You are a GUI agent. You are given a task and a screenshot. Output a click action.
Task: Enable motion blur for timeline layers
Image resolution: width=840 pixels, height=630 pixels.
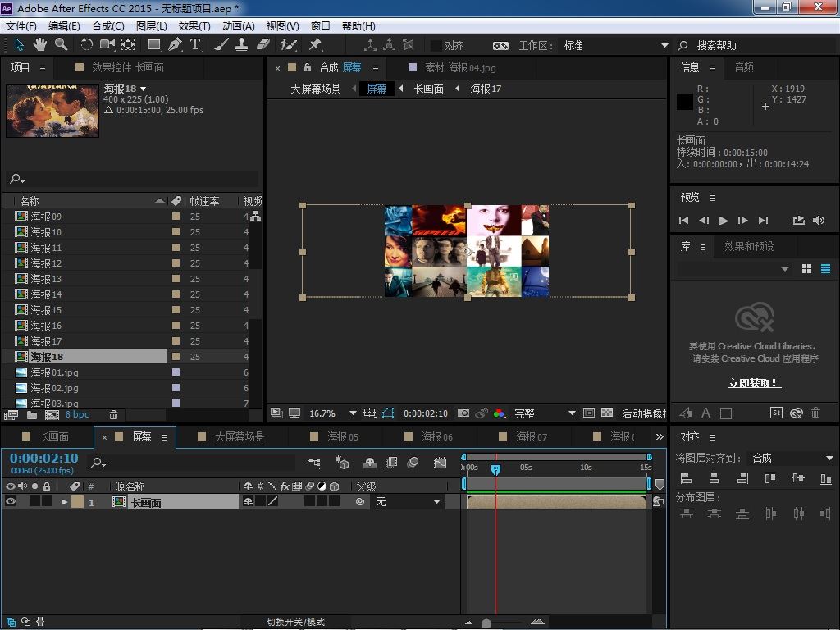coord(413,463)
